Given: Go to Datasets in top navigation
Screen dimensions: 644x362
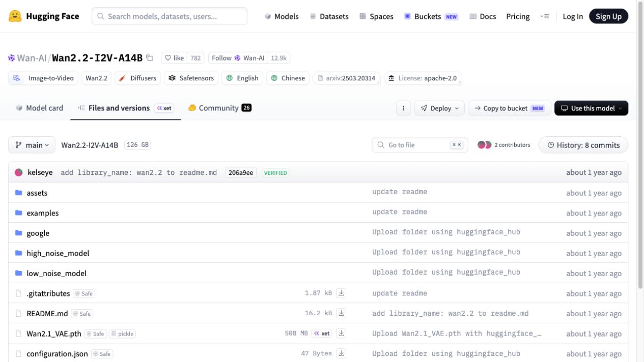Looking at the screenshot, I should pos(329,16).
